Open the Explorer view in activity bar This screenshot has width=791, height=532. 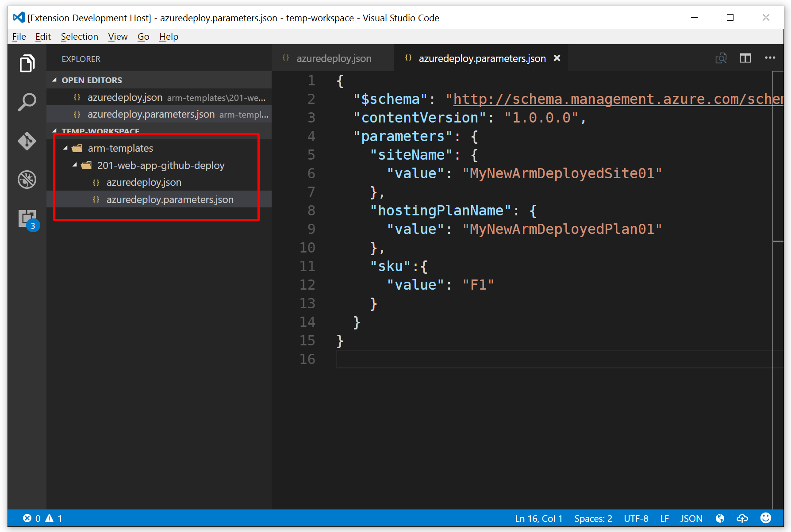[27, 63]
